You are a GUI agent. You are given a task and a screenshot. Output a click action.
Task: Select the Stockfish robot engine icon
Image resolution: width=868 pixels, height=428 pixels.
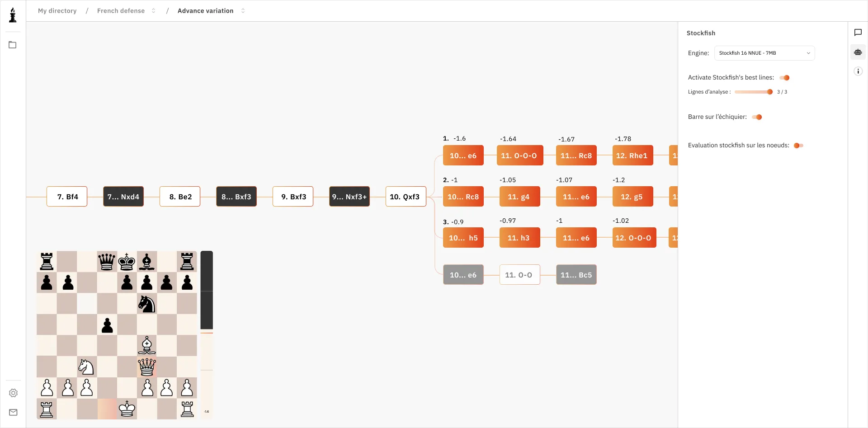[858, 52]
